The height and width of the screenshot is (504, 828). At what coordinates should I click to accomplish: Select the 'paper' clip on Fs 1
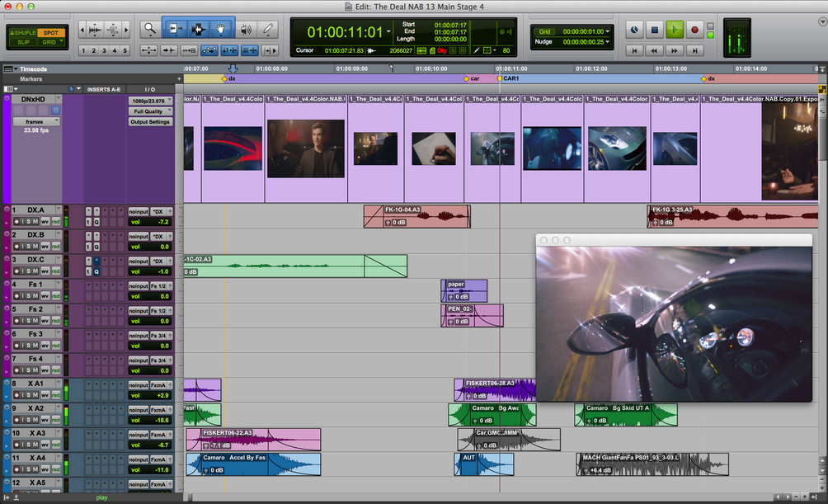click(463, 290)
